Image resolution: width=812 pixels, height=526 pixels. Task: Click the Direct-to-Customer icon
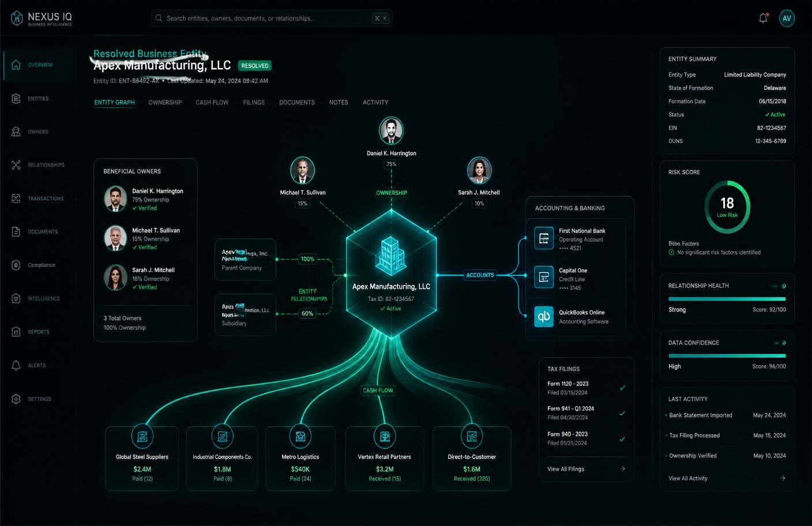coord(472,437)
